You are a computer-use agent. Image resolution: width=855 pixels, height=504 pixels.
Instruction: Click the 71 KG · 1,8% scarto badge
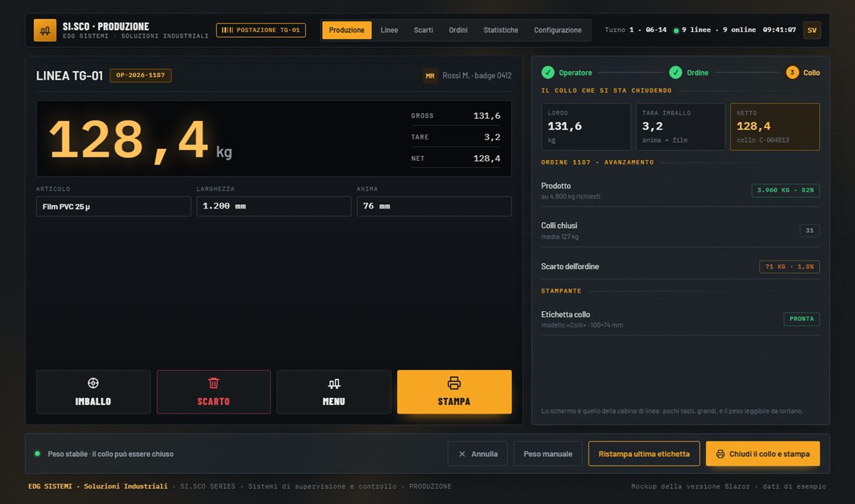pos(789,267)
